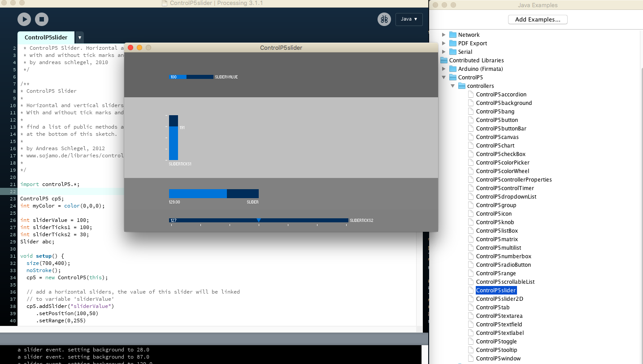Click the ControlP5knob file icon

pyautogui.click(x=471, y=222)
